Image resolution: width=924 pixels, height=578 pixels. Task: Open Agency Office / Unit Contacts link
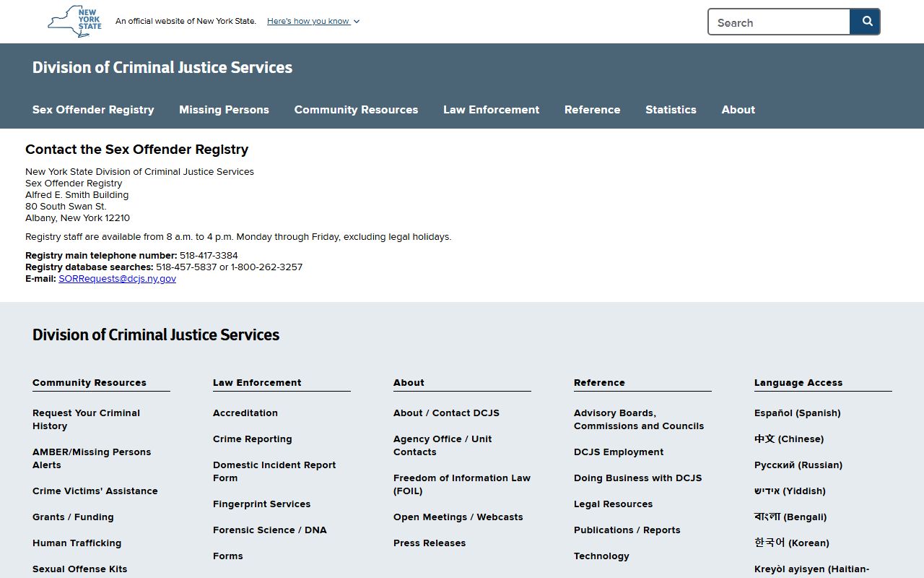click(x=443, y=445)
